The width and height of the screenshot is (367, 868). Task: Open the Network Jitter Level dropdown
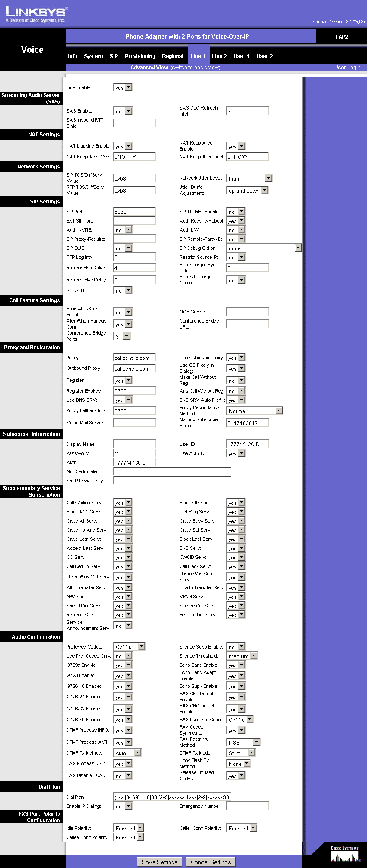(x=249, y=178)
